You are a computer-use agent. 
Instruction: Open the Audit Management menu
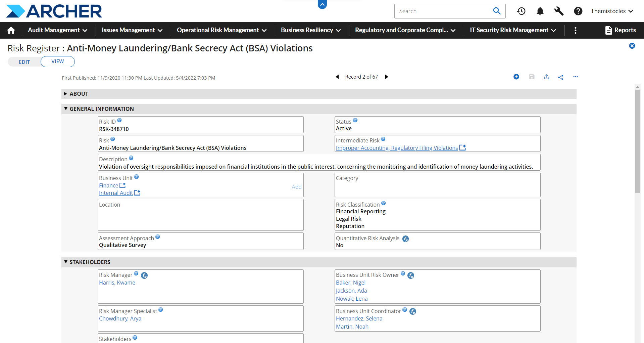57,30
